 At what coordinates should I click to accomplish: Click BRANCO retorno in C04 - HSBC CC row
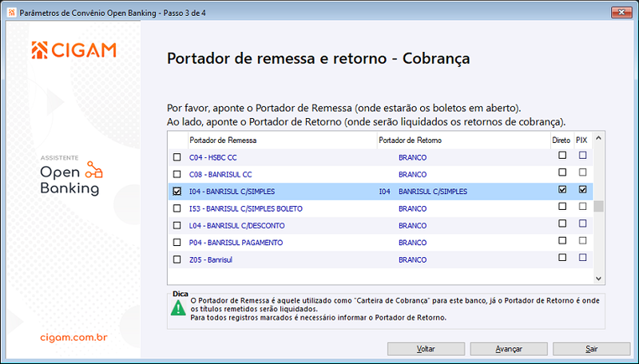coord(412,157)
